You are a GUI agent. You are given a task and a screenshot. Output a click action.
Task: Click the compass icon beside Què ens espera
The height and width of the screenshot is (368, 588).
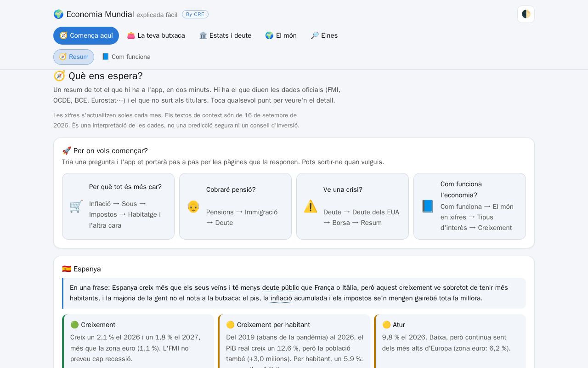59,76
